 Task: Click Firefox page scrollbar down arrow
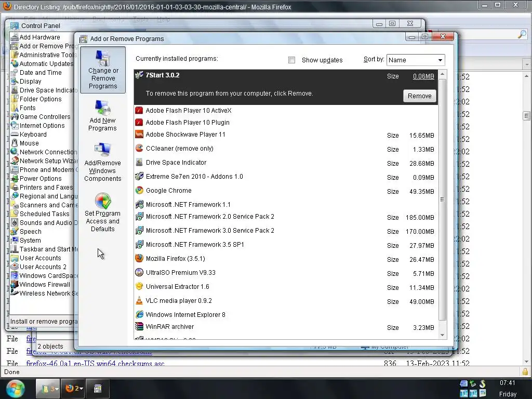527,362
